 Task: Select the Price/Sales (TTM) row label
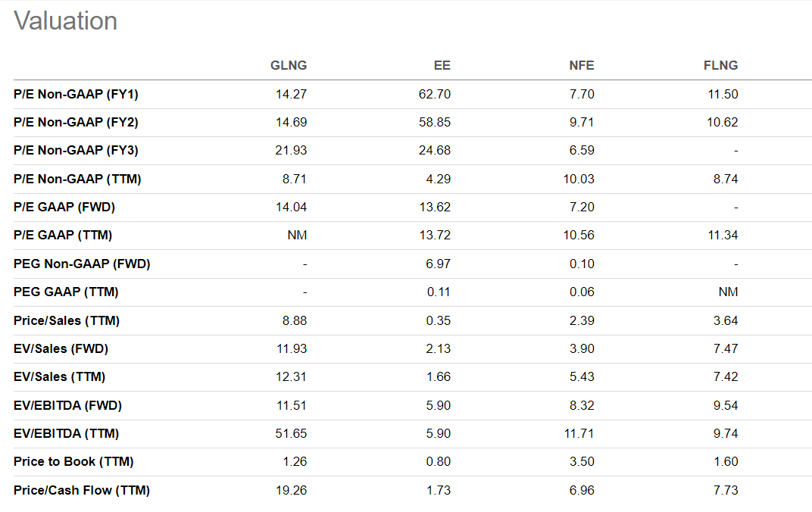(x=67, y=320)
